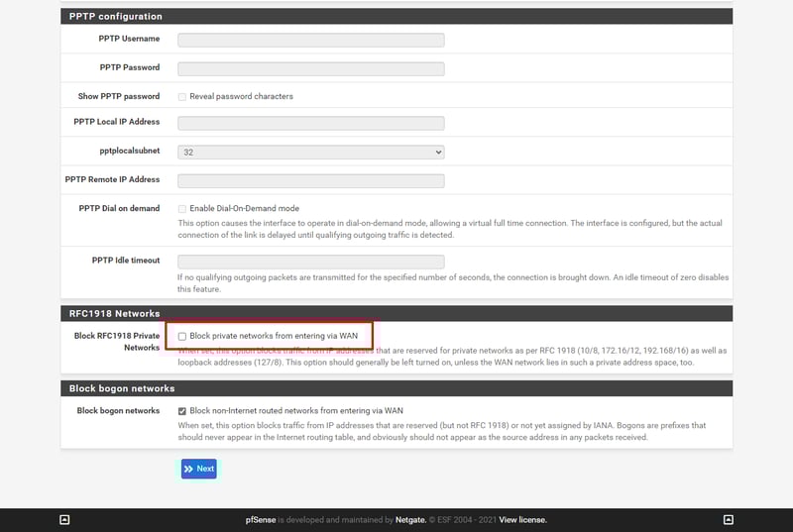This screenshot has width=793, height=532.
Task: Click the arrow of the pptplocalsubnet select
Action: click(437, 152)
